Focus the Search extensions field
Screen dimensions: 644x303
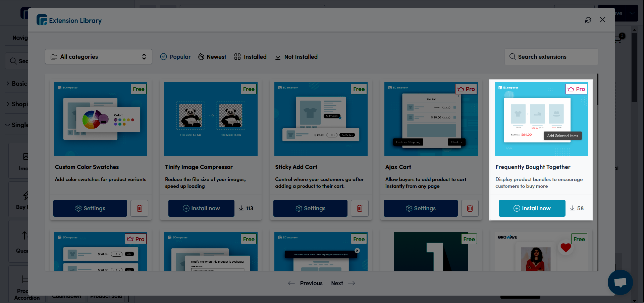551,57
